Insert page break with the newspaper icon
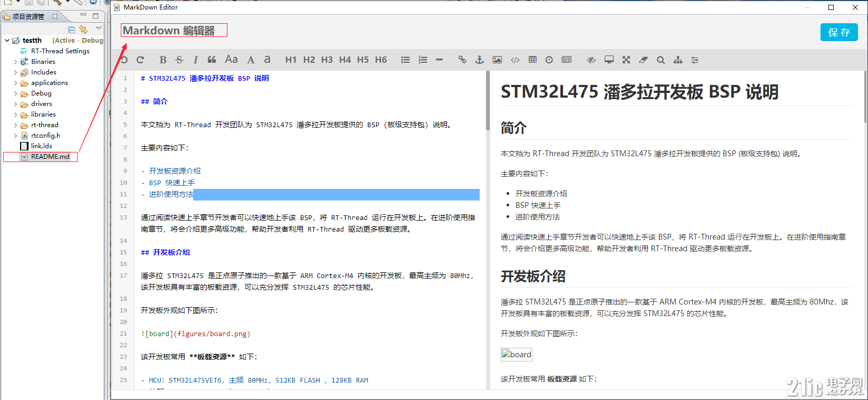The image size is (868, 400). [567, 60]
